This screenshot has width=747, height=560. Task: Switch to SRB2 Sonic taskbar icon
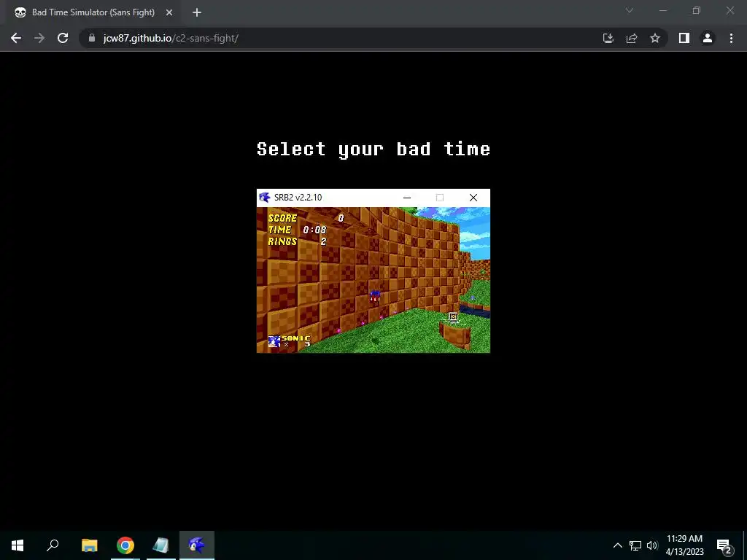197,545
